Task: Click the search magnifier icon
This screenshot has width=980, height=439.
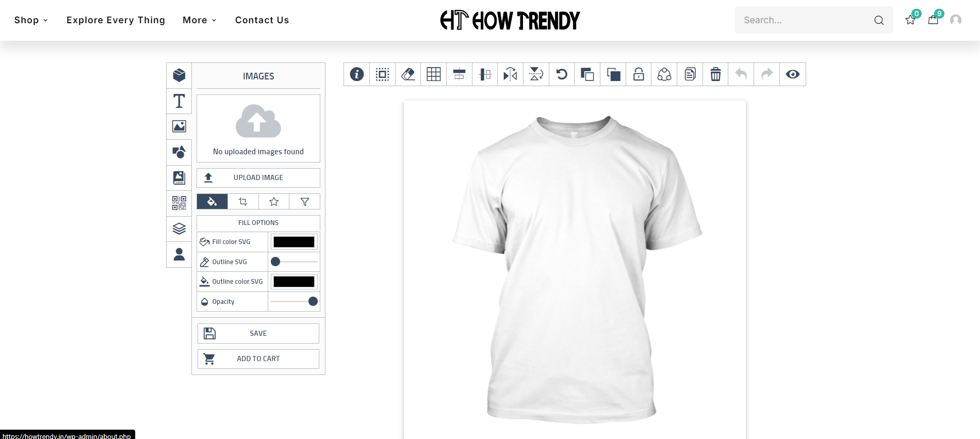Action: 879,20
